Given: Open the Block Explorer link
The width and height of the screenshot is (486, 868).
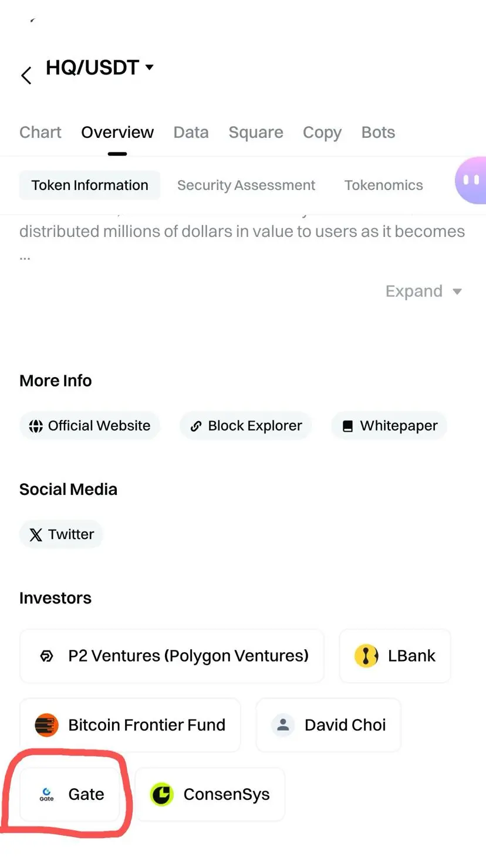Looking at the screenshot, I should coord(246,426).
